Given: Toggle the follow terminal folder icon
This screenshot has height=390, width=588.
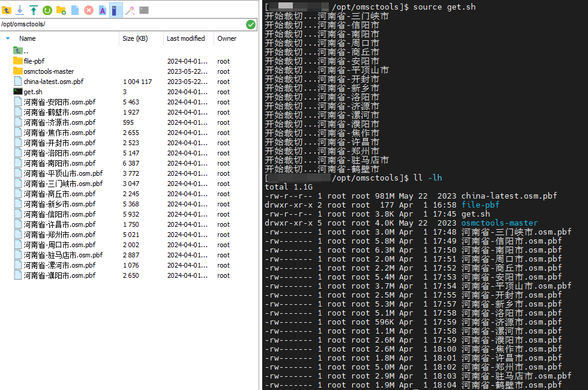Looking at the screenshot, I should tap(116, 10).
